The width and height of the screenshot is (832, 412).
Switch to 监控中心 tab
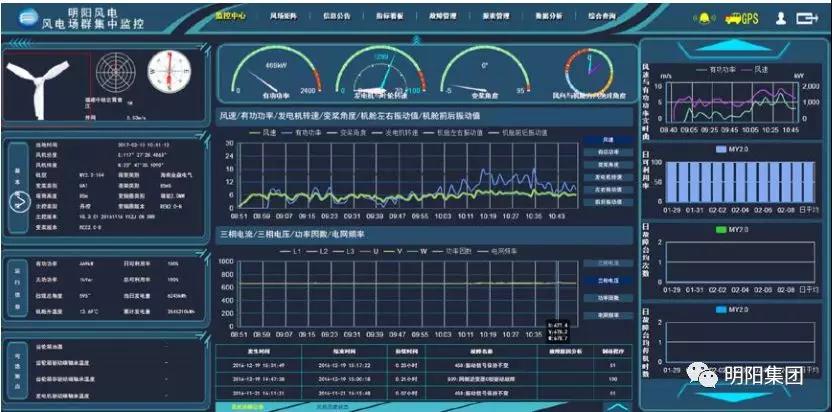232,17
